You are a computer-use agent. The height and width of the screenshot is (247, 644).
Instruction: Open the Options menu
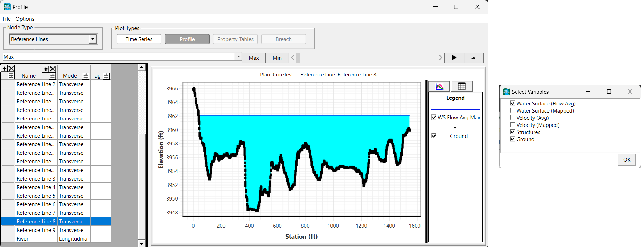click(x=25, y=19)
